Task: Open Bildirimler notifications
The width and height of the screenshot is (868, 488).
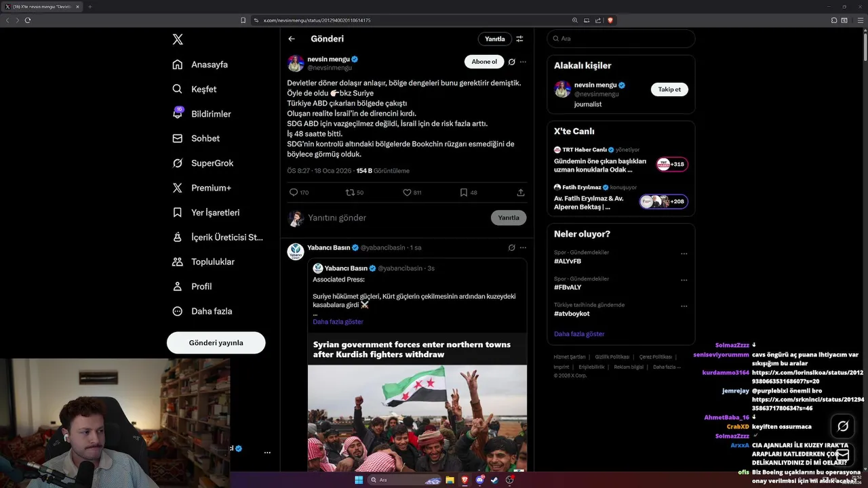Action: [x=202, y=114]
